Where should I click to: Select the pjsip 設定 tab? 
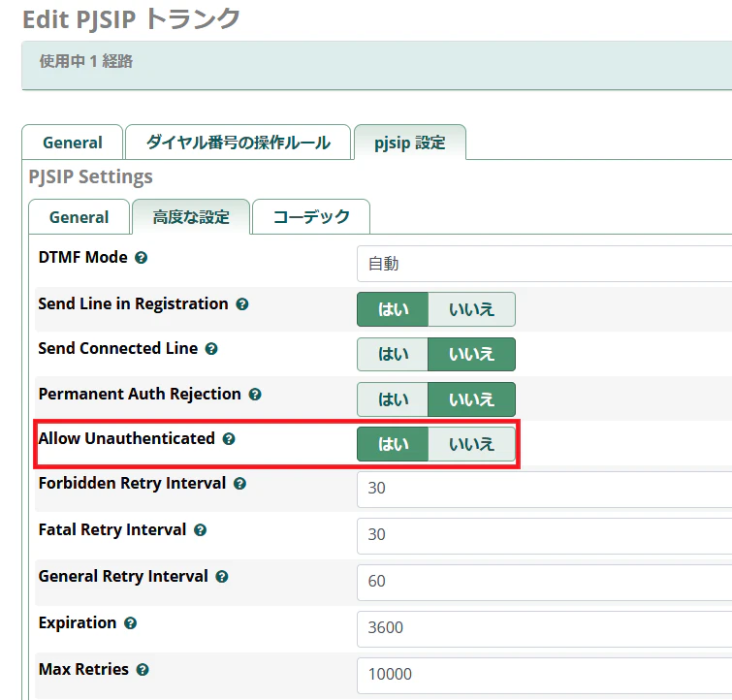(410, 143)
